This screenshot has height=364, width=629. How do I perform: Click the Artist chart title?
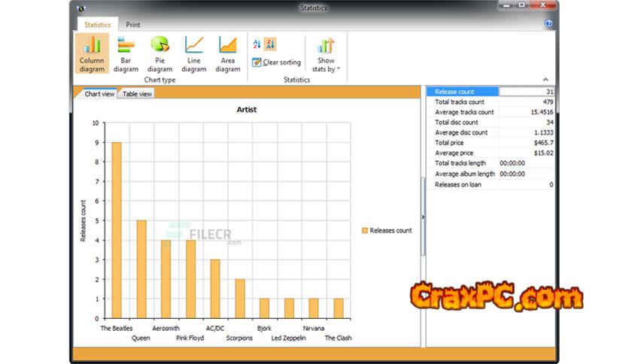click(x=246, y=110)
